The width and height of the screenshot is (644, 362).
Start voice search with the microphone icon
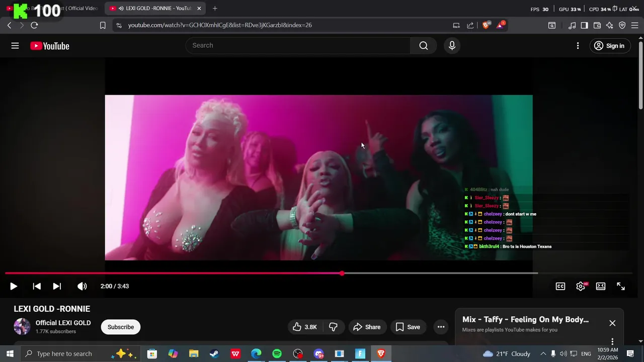coord(452,46)
